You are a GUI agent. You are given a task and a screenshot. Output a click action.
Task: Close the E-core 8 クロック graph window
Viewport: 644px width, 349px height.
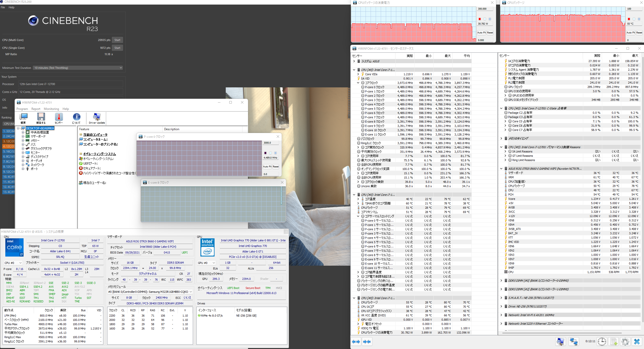[x=282, y=182]
